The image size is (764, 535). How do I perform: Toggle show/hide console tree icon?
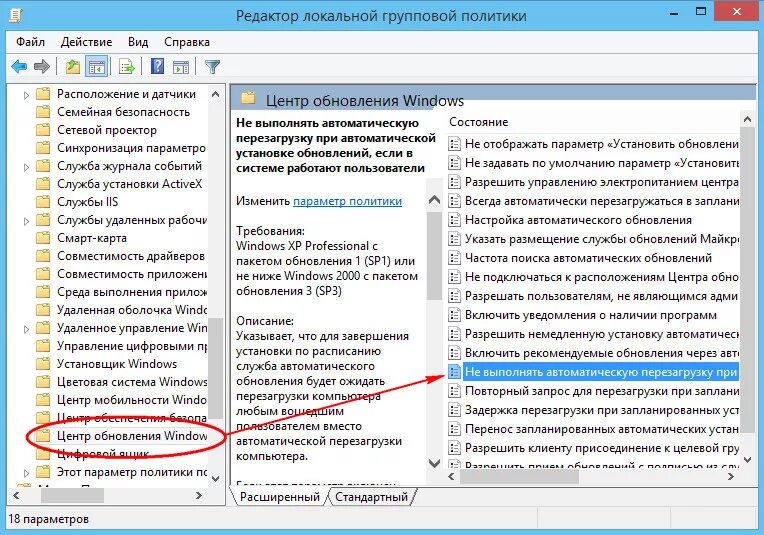[x=96, y=66]
